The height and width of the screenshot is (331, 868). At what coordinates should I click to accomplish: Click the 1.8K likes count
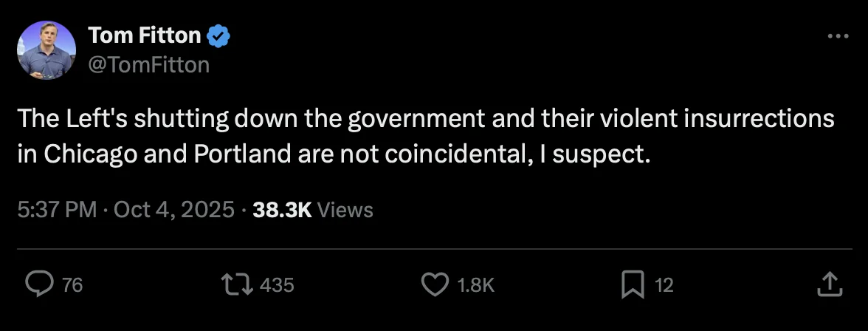[476, 285]
